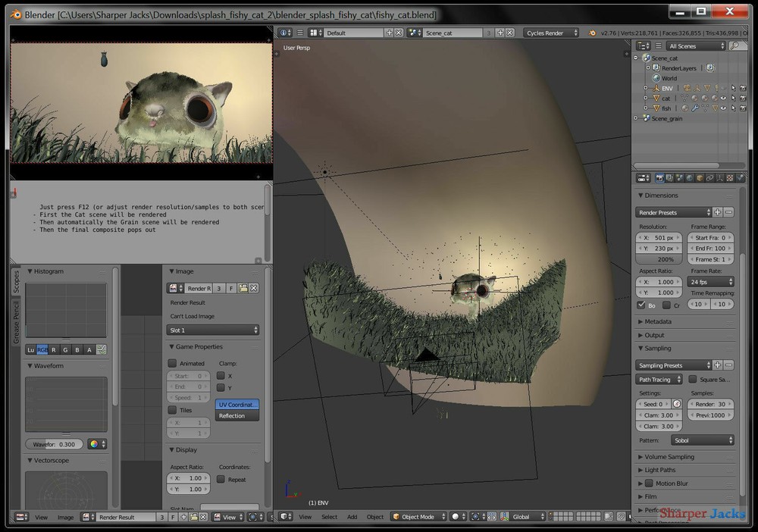758x532 pixels.
Task: Open the All Scenes display dropdown
Action: pyautogui.click(x=694, y=46)
